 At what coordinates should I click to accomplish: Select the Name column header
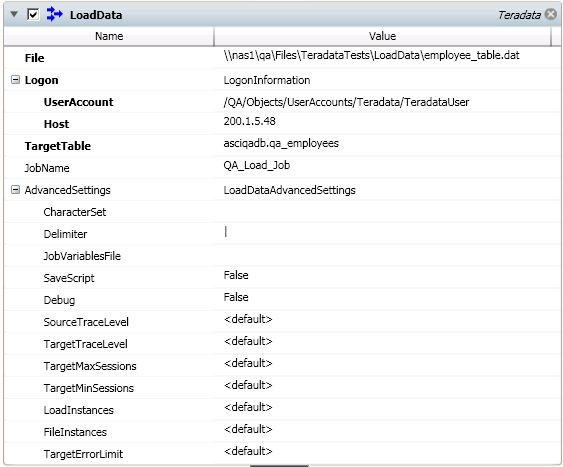(109, 36)
